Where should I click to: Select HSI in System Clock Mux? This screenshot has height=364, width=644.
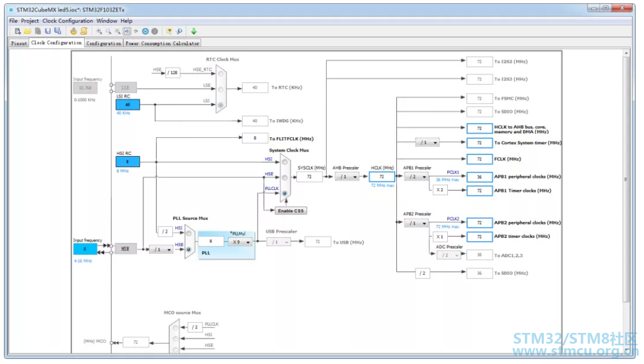click(284, 162)
